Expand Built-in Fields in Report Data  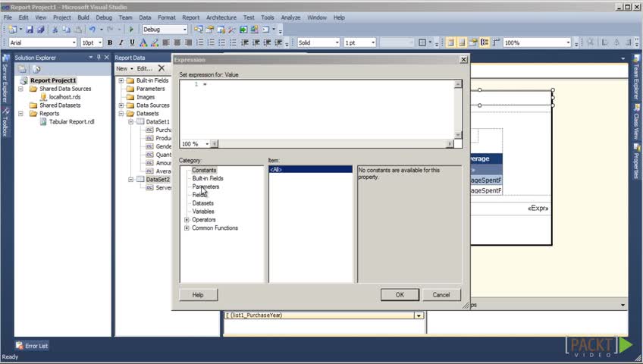[x=121, y=80]
